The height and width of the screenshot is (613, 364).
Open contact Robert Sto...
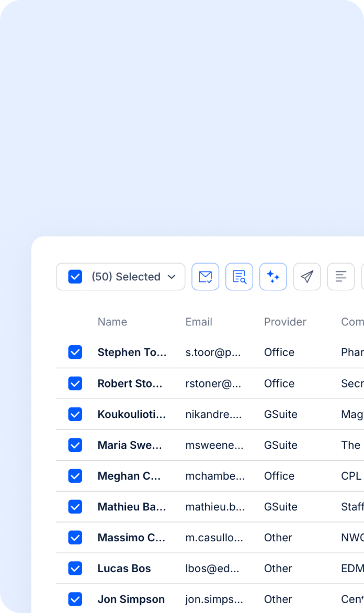click(130, 383)
